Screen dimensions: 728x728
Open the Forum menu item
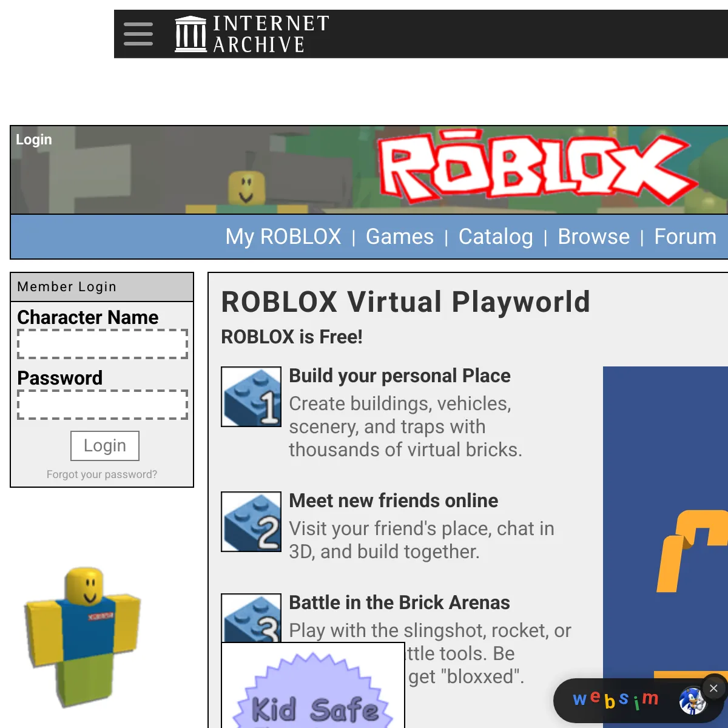[x=686, y=237]
